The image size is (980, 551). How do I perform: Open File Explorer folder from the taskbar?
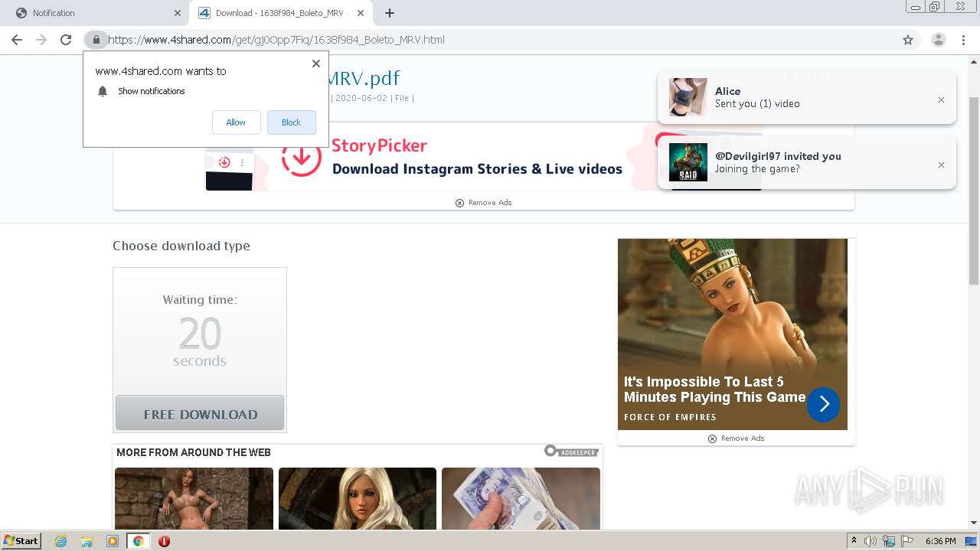87,541
